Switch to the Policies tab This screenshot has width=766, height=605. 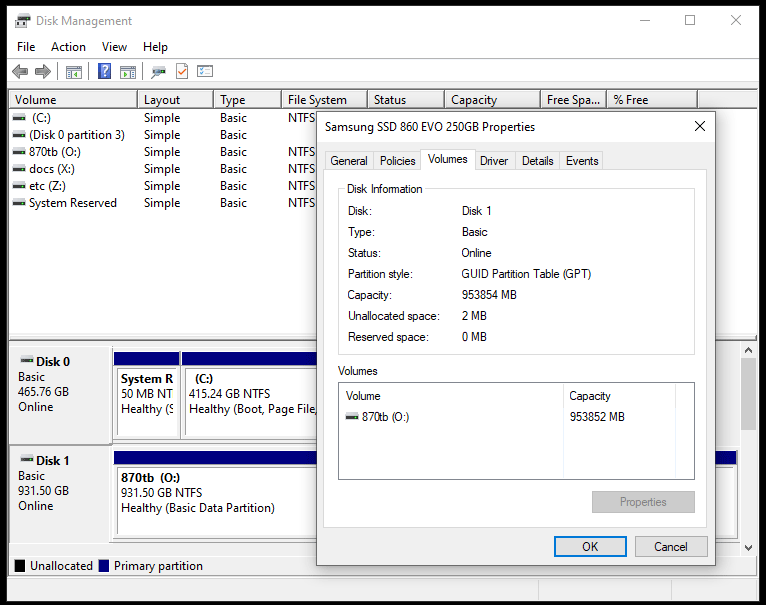tap(398, 161)
